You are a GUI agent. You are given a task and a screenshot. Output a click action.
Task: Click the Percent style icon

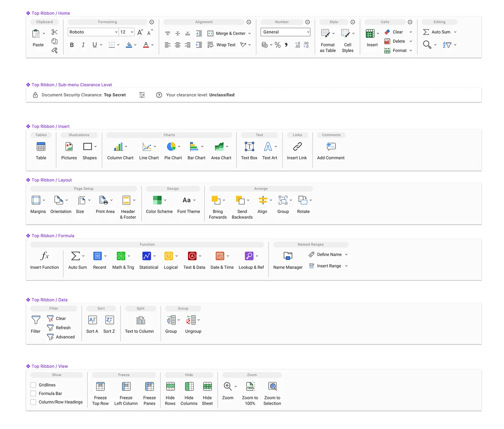coord(278,45)
